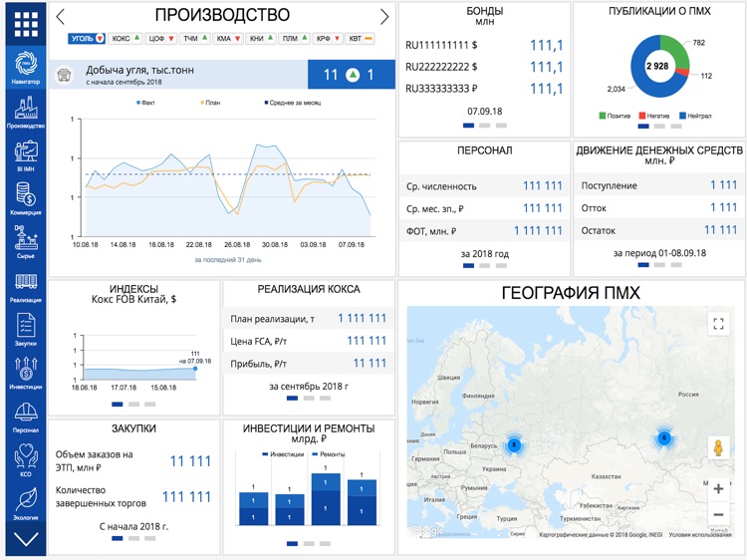Toggle the Факт legend series
747x560 pixels.
coord(145,103)
